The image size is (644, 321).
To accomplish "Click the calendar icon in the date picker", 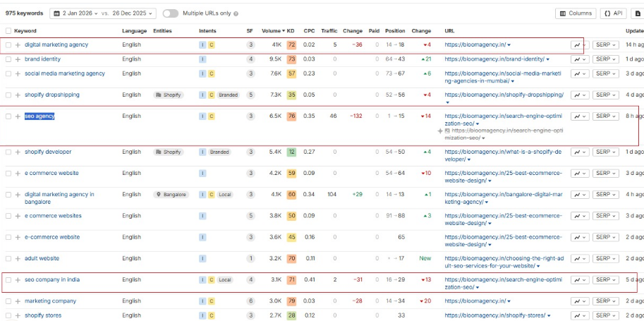I will pyautogui.click(x=55, y=13).
